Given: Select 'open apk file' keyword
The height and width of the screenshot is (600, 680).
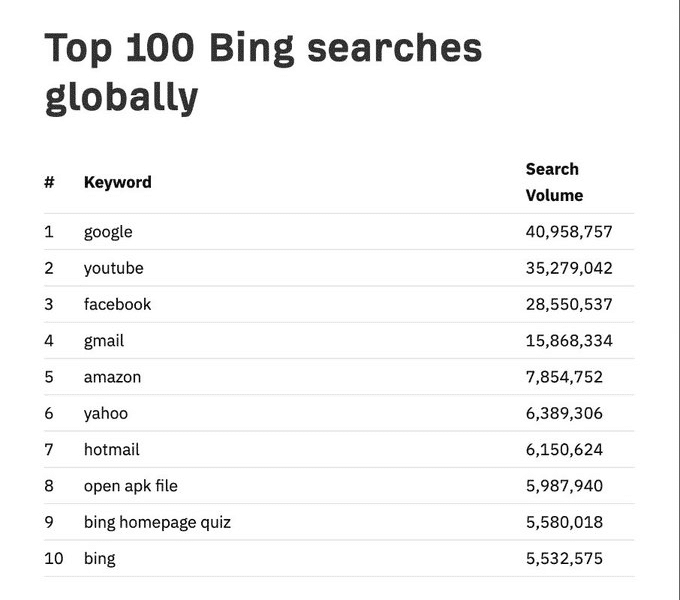Looking at the screenshot, I should click(131, 486).
